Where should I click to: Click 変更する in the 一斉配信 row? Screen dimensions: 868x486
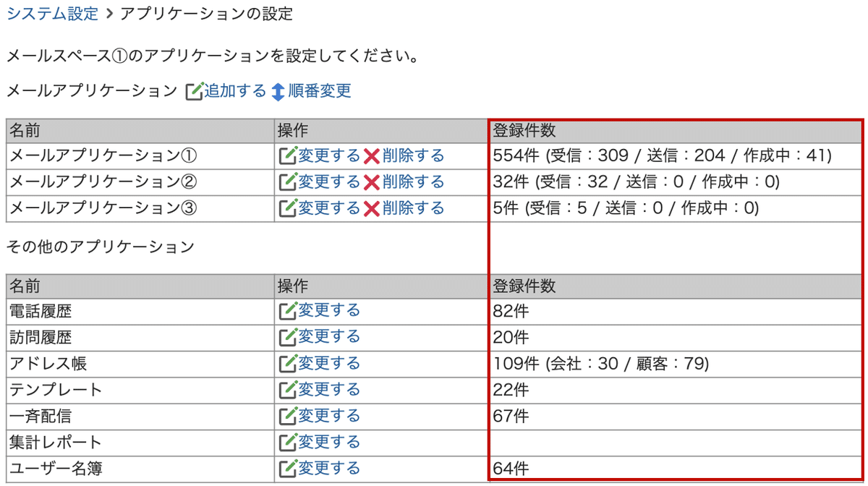pos(328,415)
